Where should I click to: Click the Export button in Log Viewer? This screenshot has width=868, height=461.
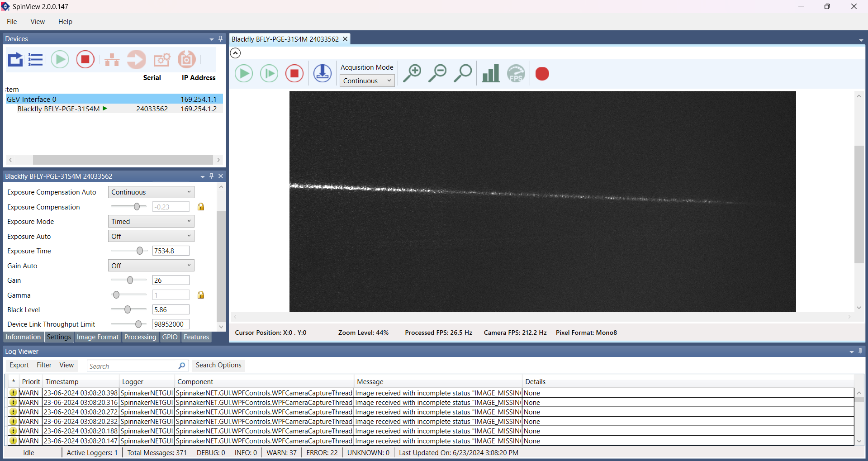coord(19,365)
